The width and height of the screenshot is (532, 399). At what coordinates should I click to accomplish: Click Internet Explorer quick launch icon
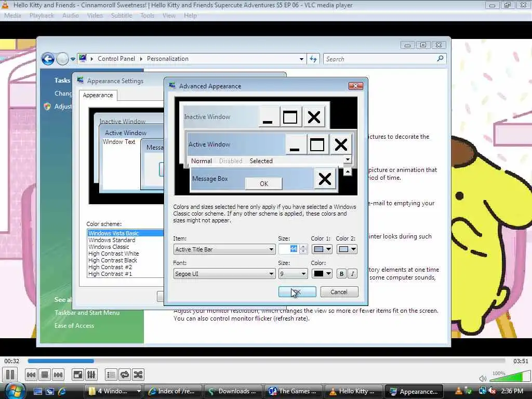62,391
